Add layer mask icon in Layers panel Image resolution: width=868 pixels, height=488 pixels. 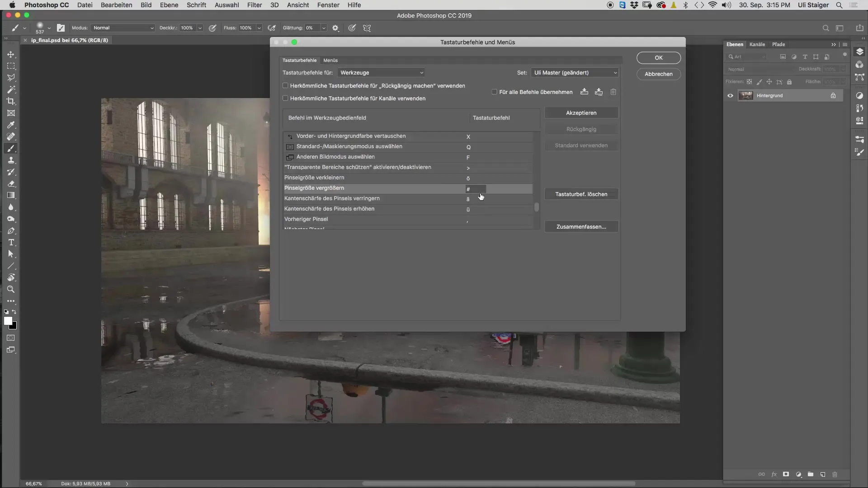(x=786, y=474)
